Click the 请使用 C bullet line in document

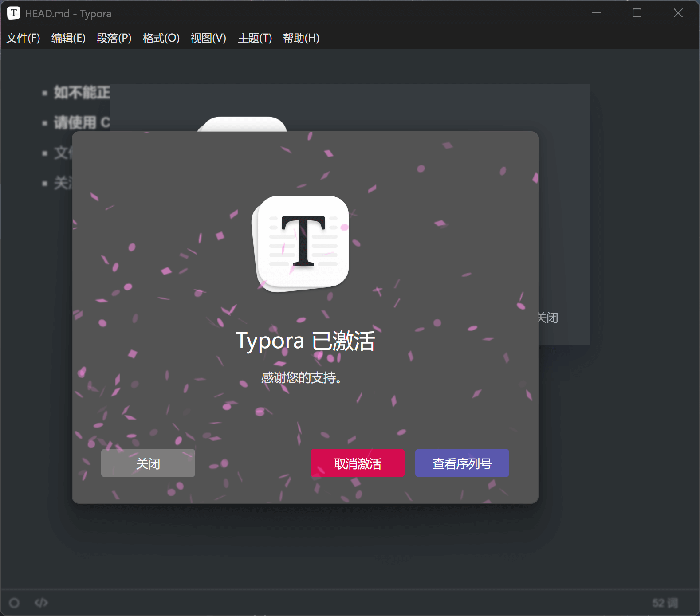coord(82,122)
